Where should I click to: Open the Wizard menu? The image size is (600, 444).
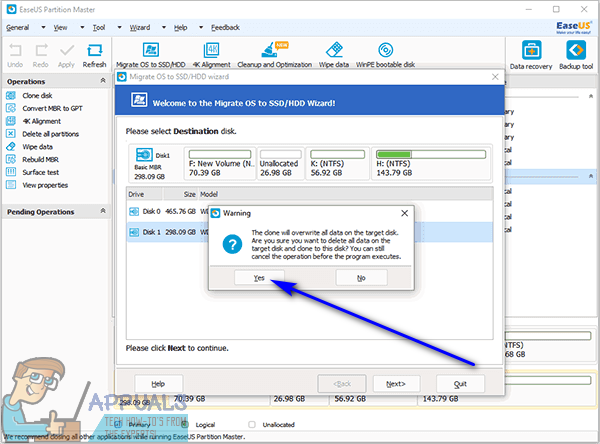pos(140,28)
